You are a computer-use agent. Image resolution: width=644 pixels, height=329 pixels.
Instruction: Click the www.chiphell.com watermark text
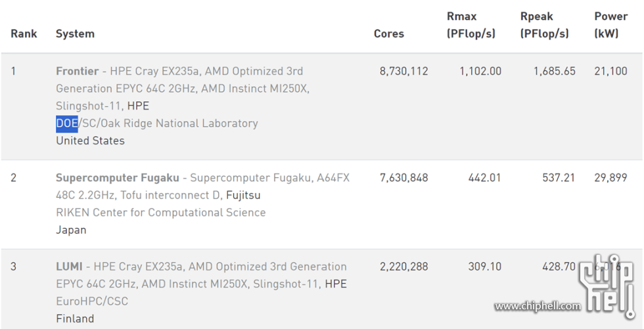point(538,306)
